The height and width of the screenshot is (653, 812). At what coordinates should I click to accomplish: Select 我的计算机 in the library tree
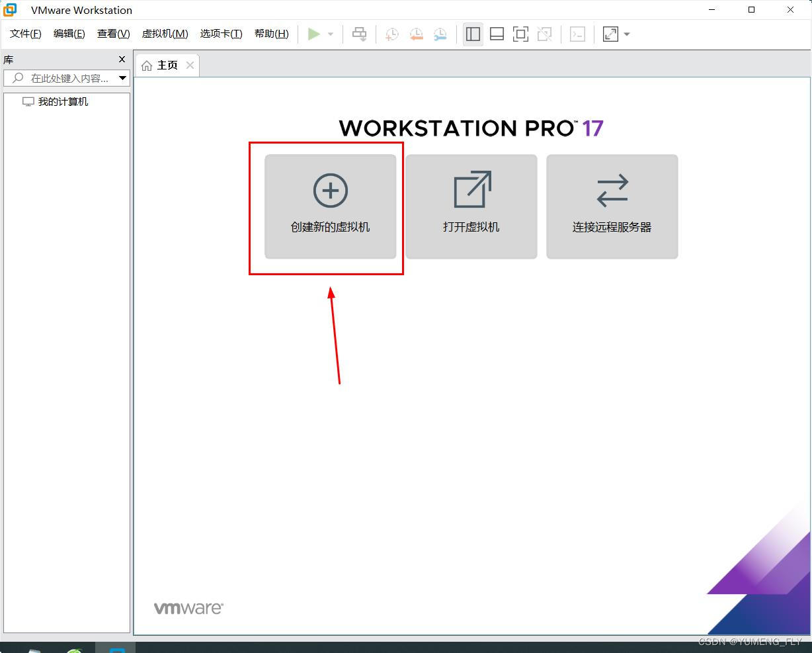click(x=63, y=102)
